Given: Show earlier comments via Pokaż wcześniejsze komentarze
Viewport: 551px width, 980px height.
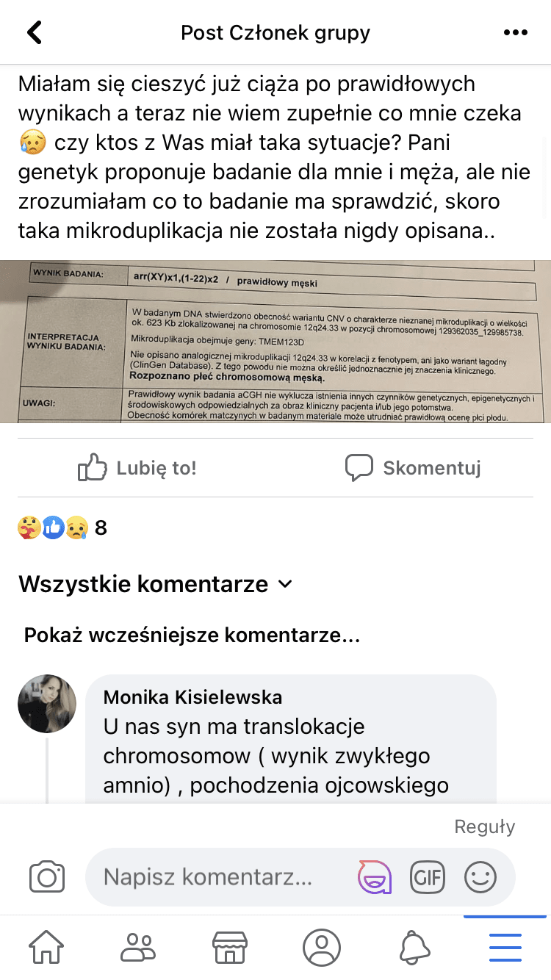Looking at the screenshot, I should (192, 635).
